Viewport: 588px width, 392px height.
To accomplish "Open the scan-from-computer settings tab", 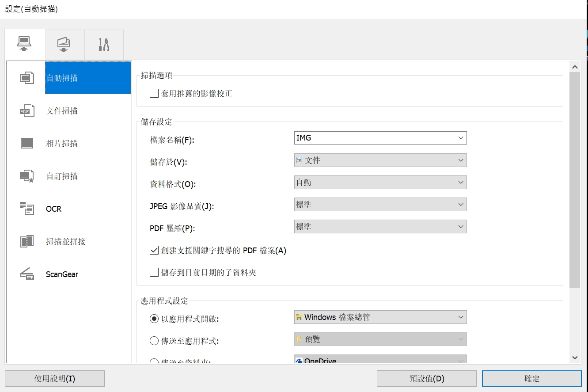I will click(25, 45).
